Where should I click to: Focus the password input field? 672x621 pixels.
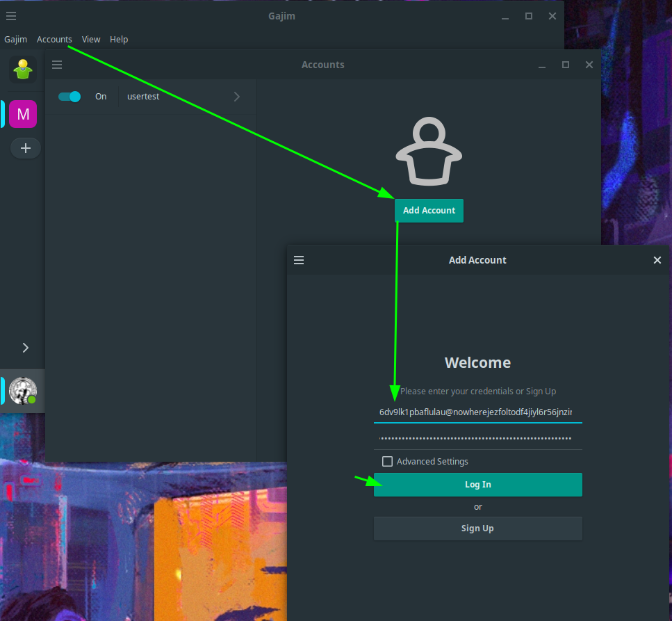[x=478, y=438]
